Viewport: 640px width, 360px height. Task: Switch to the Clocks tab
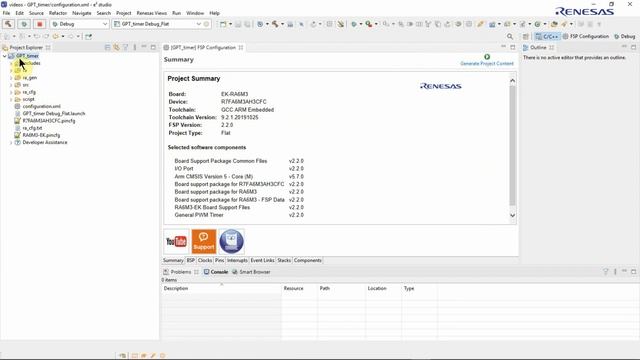[x=205, y=260]
